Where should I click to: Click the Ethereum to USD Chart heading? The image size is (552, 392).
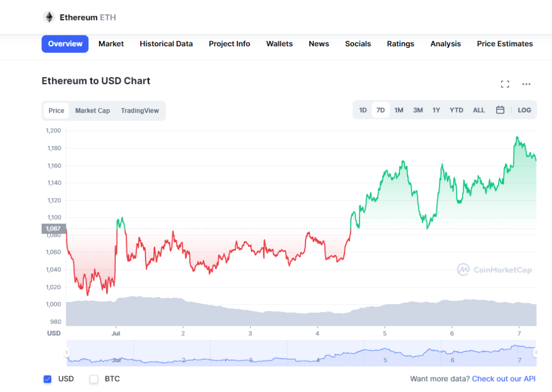click(x=96, y=81)
